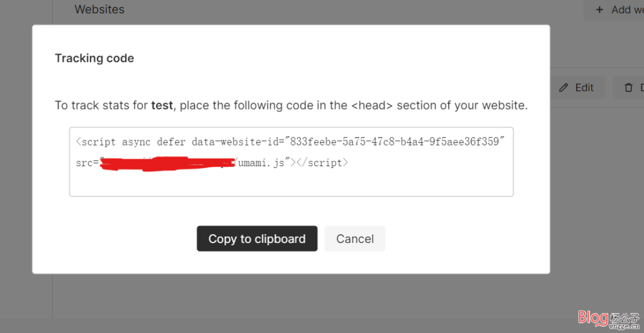
Task: Click the Websites page heading
Action: click(x=99, y=9)
